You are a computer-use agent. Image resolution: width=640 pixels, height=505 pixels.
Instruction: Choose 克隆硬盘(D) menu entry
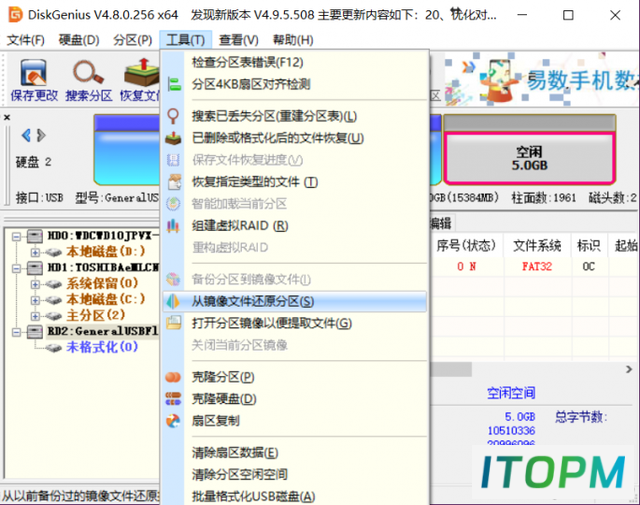click(294, 399)
